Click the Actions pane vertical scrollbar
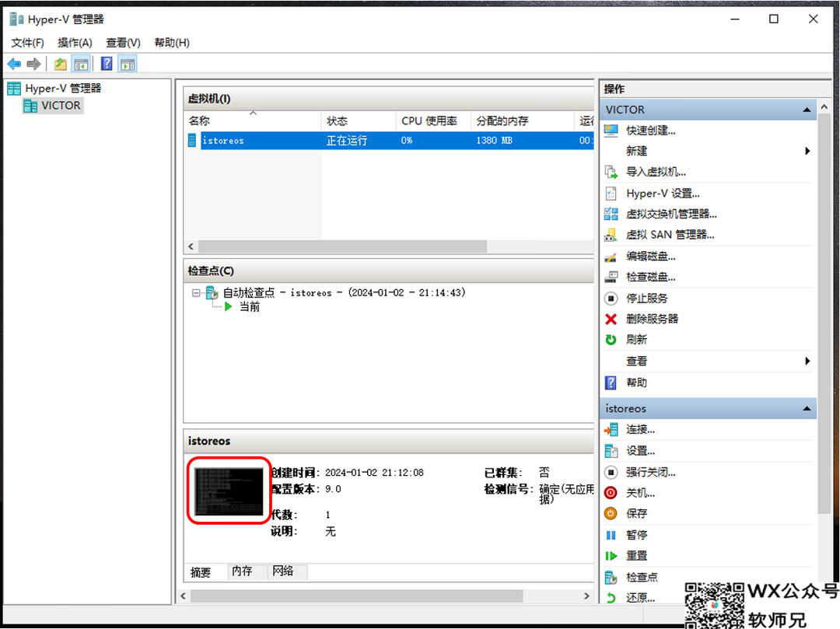The image size is (840, 629). [x=824, y=313]
